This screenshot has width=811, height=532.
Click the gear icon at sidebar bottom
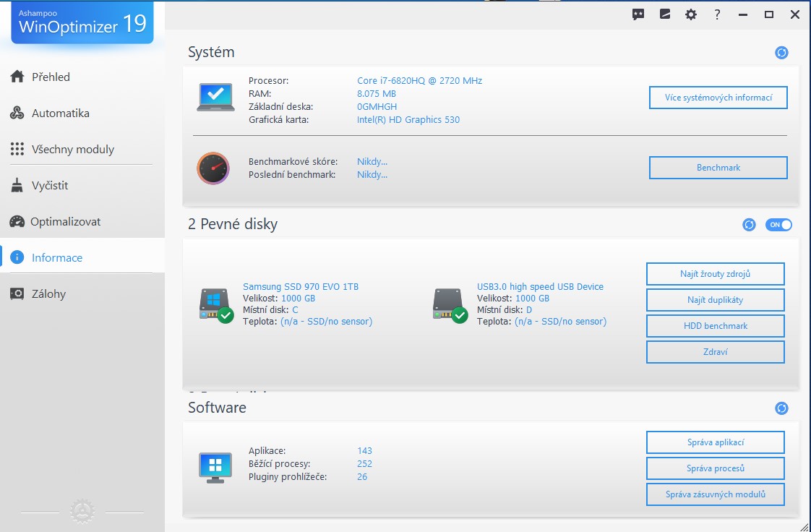82,512
